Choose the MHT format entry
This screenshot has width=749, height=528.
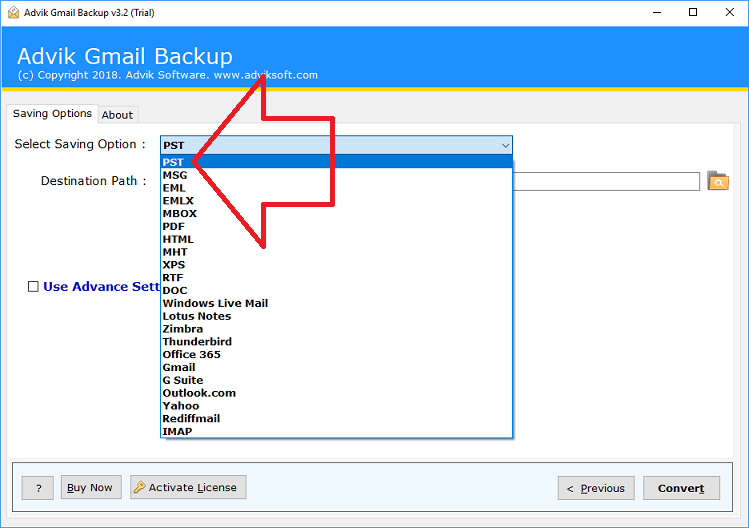[336, 252]
